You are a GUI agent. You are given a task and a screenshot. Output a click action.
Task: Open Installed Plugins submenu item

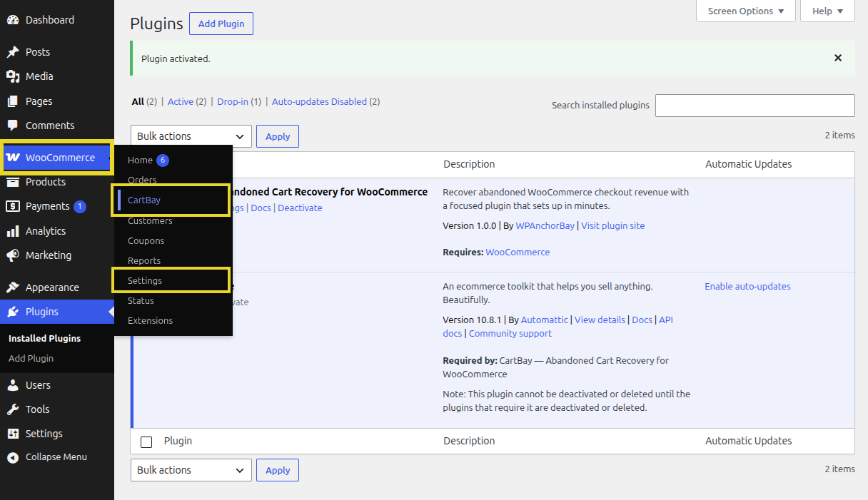[x=45, y=339]
